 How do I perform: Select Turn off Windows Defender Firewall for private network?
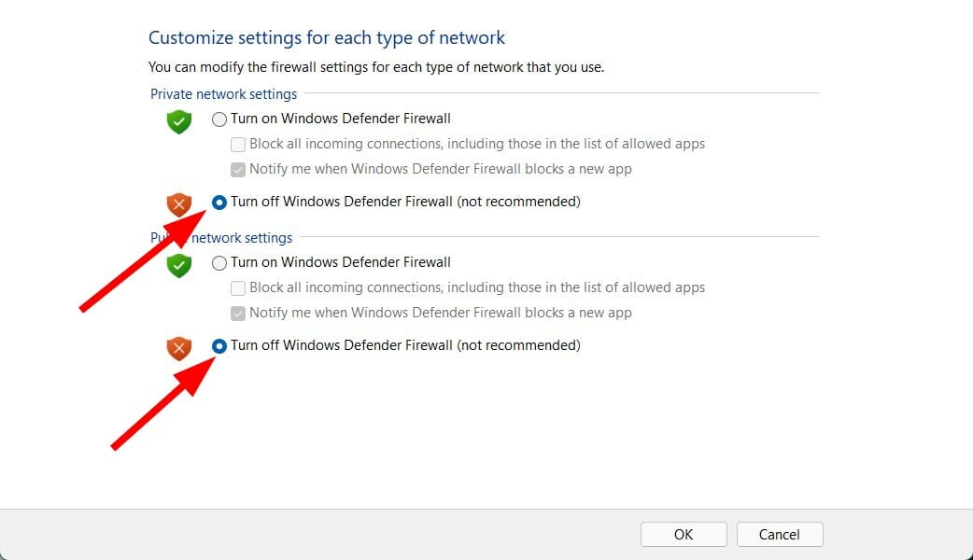(219, 202)
